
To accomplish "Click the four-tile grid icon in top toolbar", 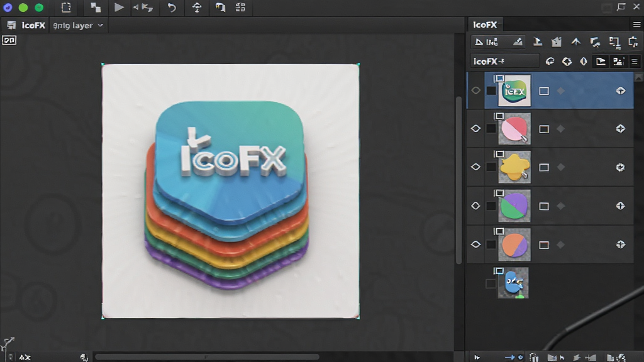I will (240, 8).
